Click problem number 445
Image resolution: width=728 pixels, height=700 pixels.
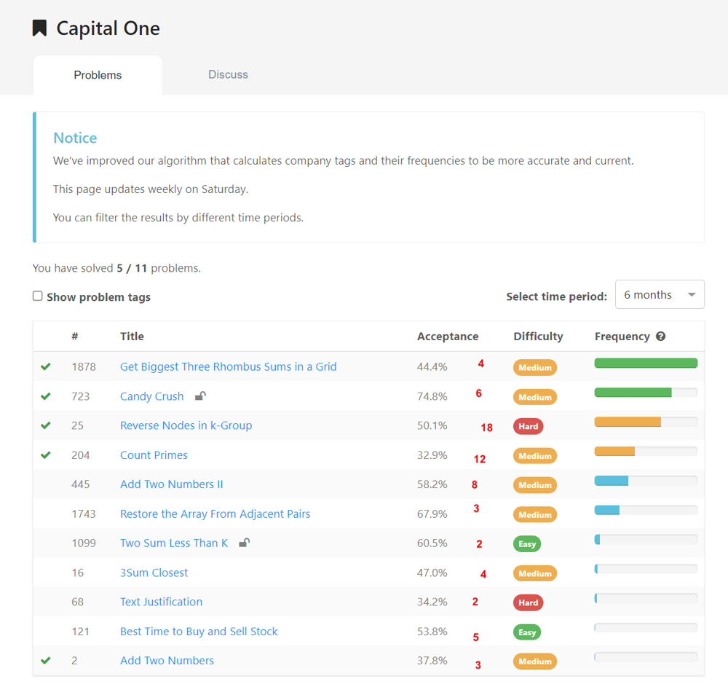pyautogui.click(x=80, y=484)
